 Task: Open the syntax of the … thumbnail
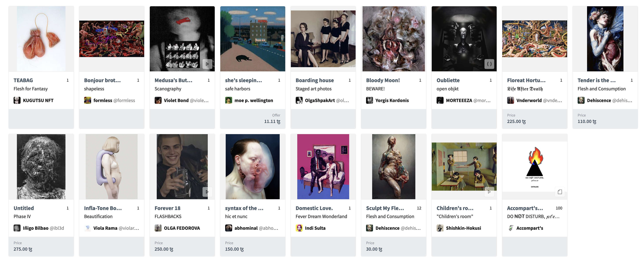click(x=253, y=167)
